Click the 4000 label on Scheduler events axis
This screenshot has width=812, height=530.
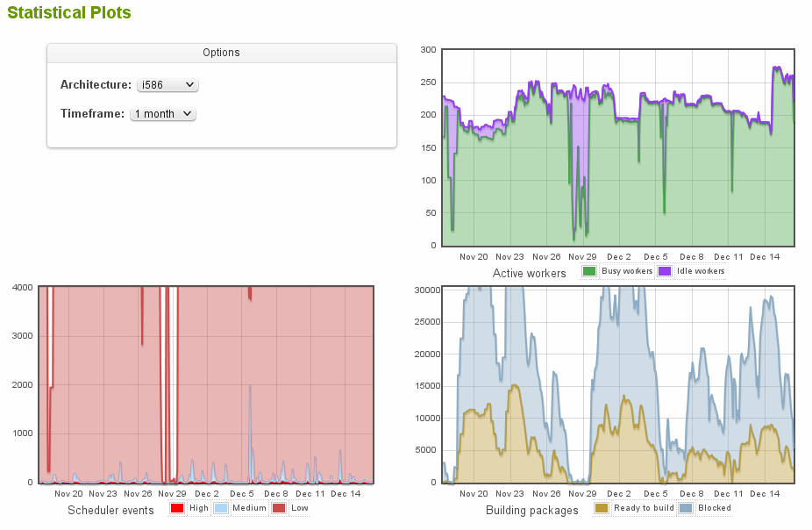coord(22,288)
